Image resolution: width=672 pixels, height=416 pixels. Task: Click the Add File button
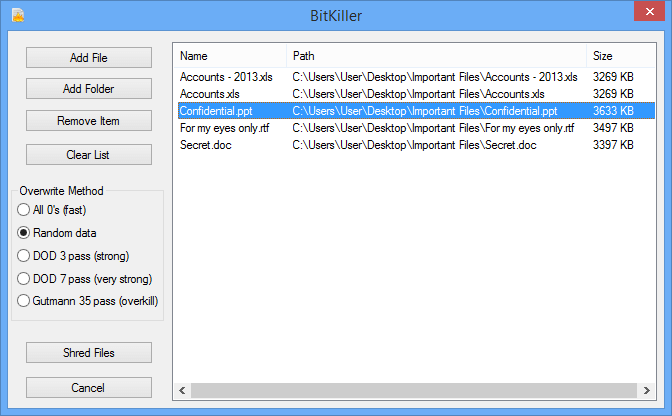pos(88,58)
